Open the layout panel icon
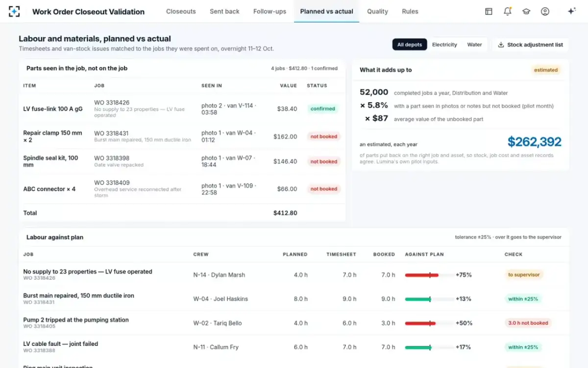 (489, 11)
